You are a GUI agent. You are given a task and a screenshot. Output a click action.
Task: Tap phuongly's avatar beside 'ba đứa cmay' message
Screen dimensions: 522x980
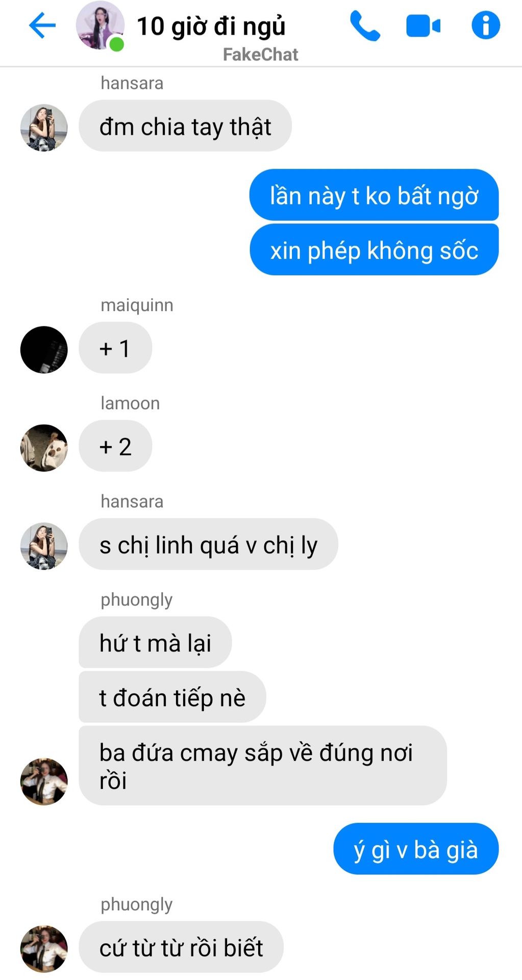[x=44, y=781]
